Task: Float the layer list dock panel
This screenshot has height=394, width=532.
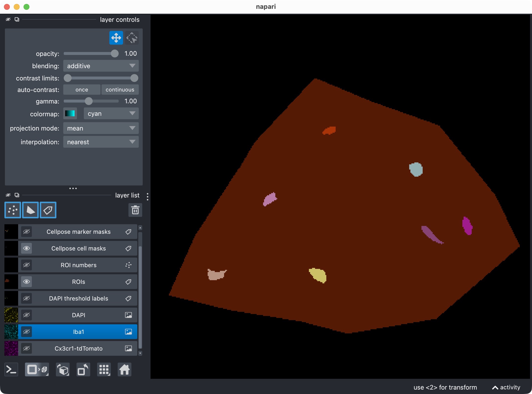Action: point(17,195)
